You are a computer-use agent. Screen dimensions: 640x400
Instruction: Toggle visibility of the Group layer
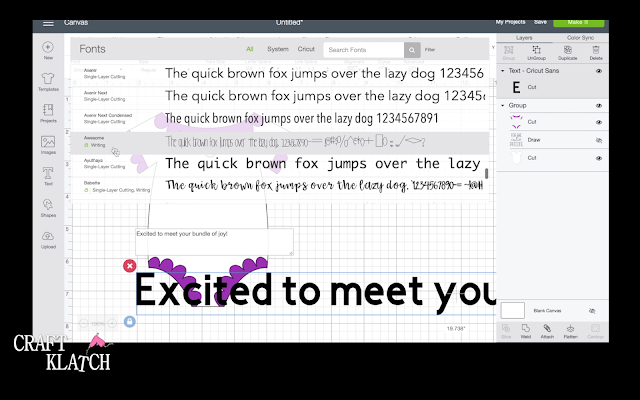pos(599,106)
